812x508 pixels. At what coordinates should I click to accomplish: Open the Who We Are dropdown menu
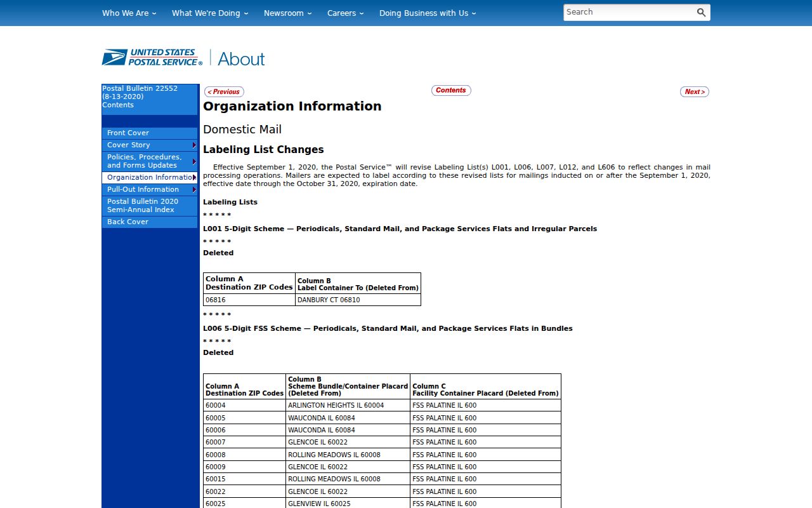[129, 13]
